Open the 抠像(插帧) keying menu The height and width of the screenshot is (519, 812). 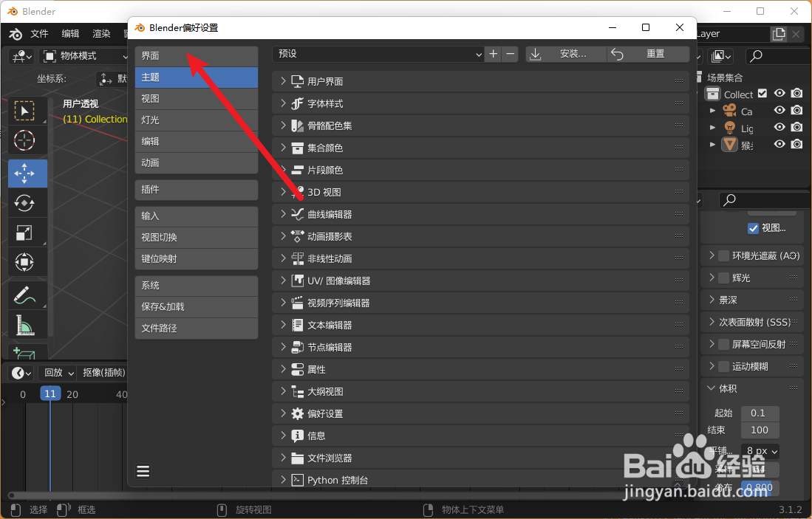point(104,373)
